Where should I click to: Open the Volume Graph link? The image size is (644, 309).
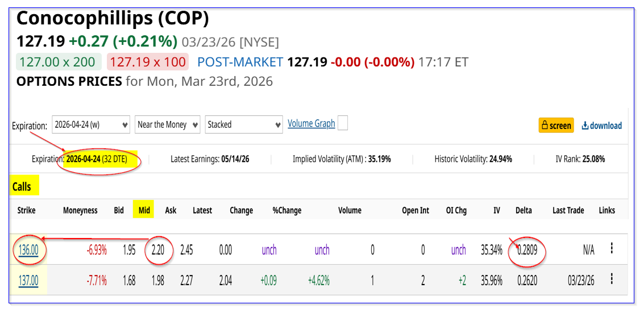[x=311, y=123]
